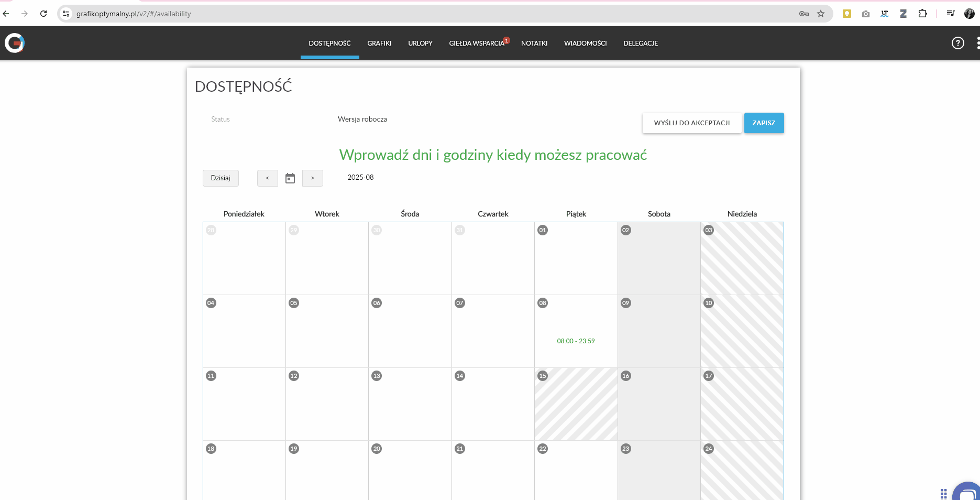The height and width of the screenshot is (500, 980).
Task: Open the chat widget bubble
Action: click(x=967, y=492)
